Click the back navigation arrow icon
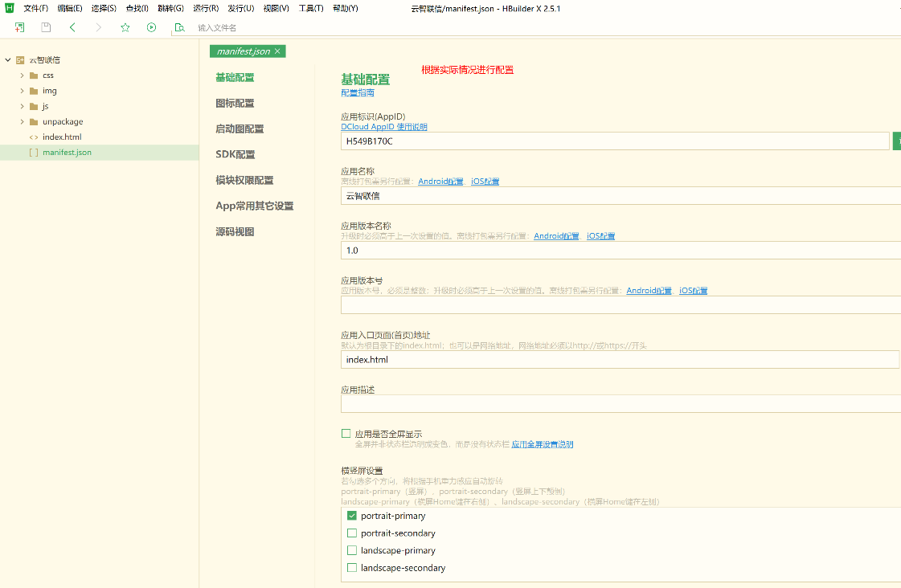This screenshot has height=588, width=901. click(72, 27)
